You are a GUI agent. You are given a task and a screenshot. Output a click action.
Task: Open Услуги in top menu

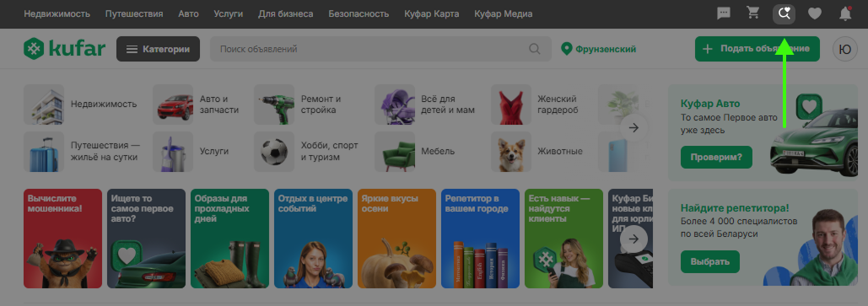(228, 13)
